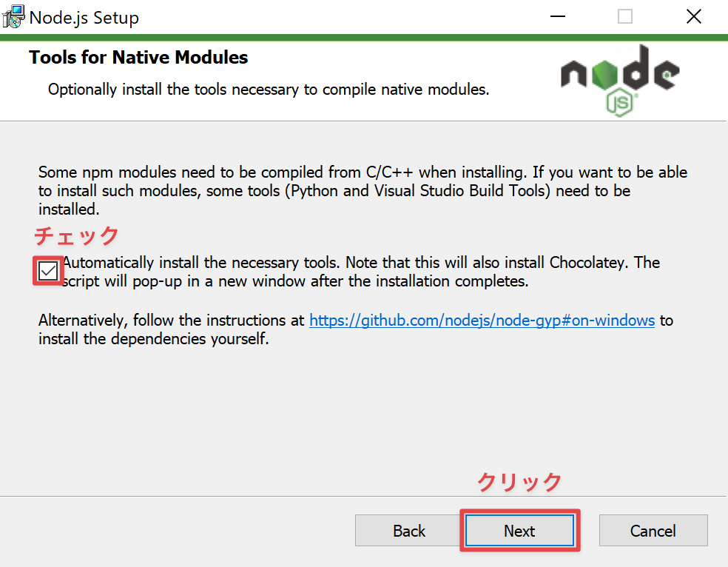This screenshot has height=567, width=728.
Task: Minimize the Node.js Setup window
Action: tap(559, 17)
